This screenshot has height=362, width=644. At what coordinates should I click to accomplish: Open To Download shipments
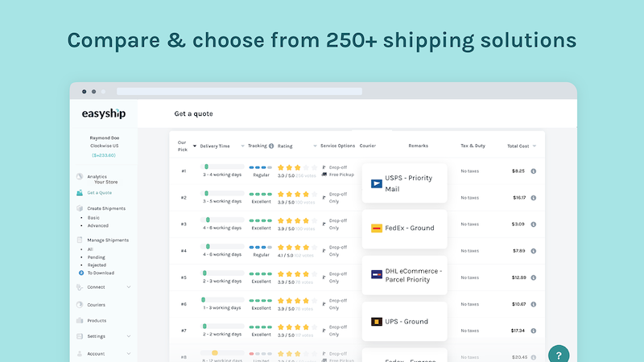point(101,273)
